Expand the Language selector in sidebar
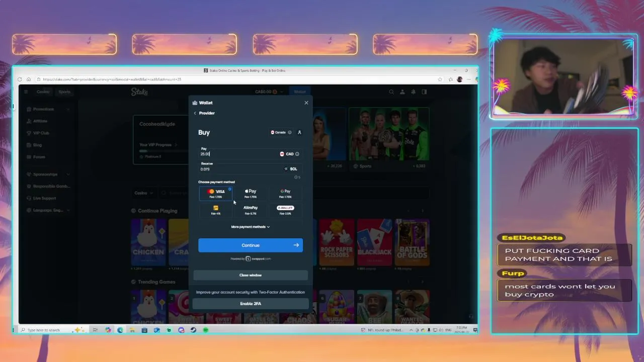The height and width of the screenshot is (362, 644). [48, 210]
